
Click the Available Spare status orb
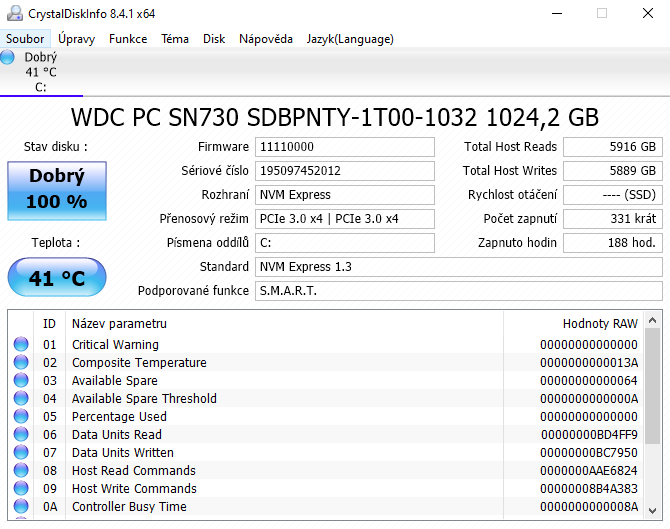(21, 381)
